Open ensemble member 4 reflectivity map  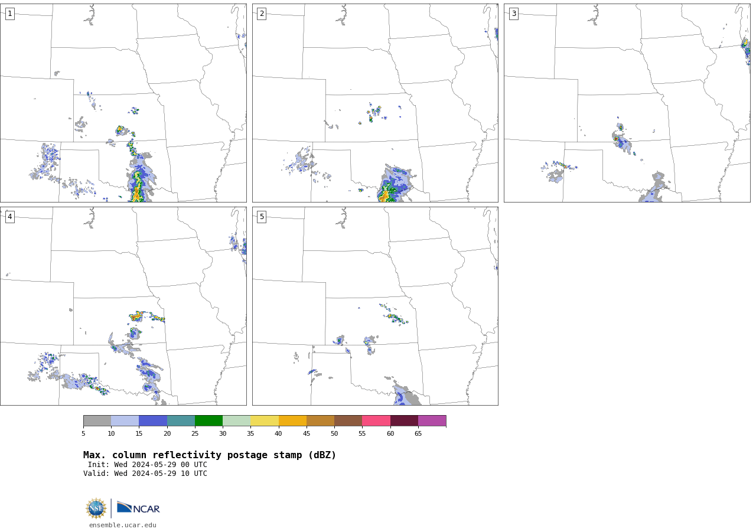pyautogui.click(x=123, y=306)
